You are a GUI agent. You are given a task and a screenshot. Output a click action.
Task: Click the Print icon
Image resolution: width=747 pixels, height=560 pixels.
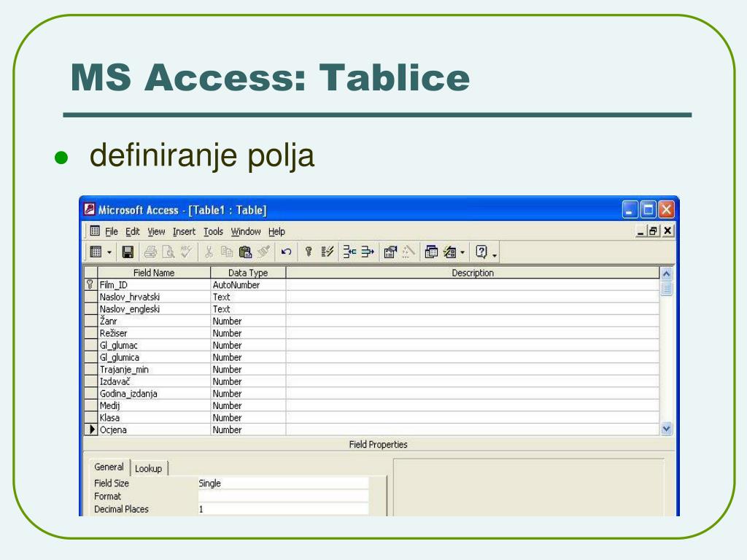coord(150,252)
